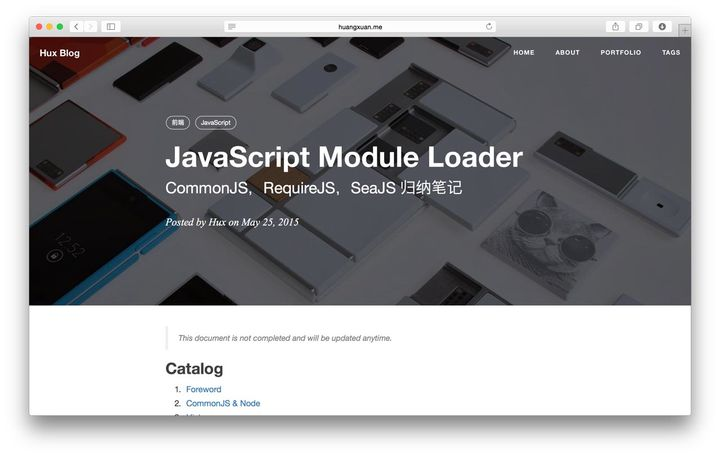Click the subtitle CommonJS, RequireJS, SeaJS 归纳笔记
720x457 pixels.
(314, 188)
